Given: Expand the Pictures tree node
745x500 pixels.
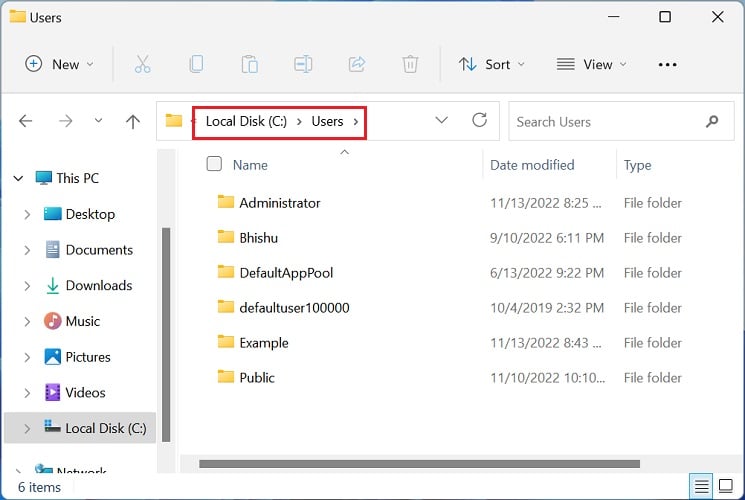Looking at the screenshot, I should click(x=27, y=357).
